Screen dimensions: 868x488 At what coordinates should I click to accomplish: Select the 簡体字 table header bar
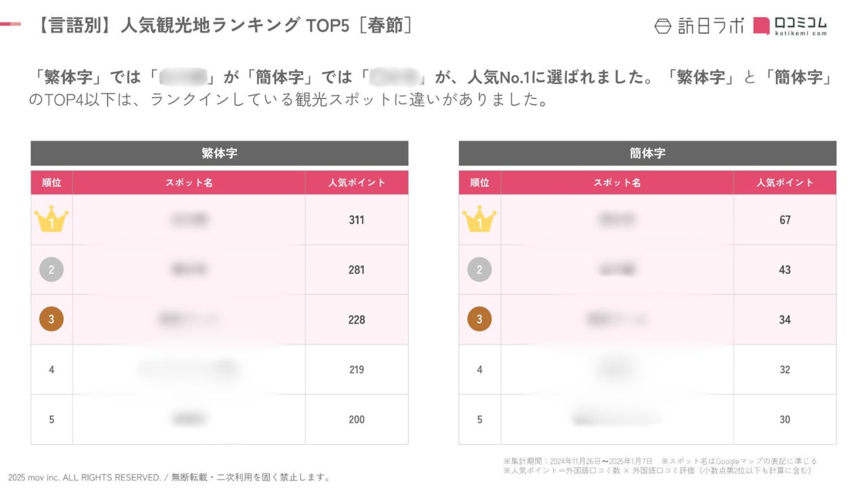click(647, 153)
